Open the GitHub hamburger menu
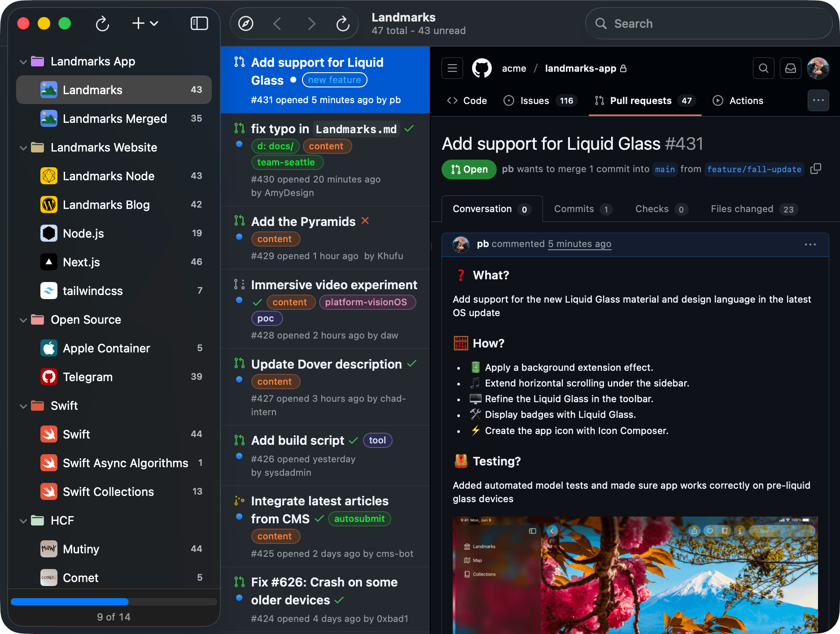The image size is (840, 634). [x=452, y=68]
